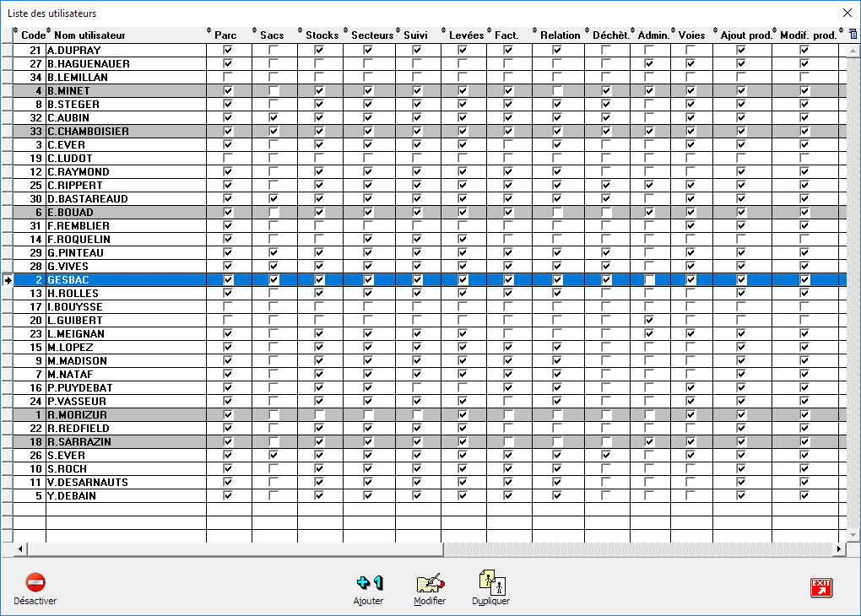This screenshot has width=861, height=616.
Task: Sort by the Modif. prod. column header
Action: point(808,35)
